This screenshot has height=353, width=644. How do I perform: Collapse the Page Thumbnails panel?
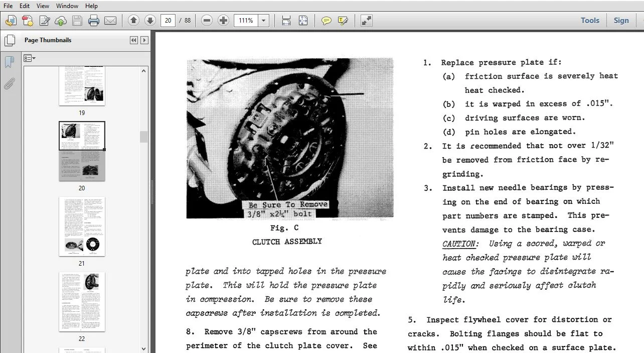(133, 40)
